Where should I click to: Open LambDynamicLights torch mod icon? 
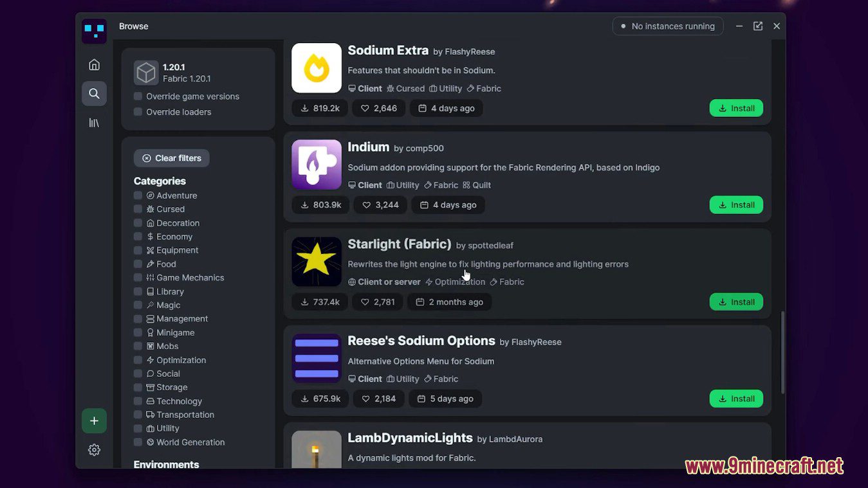point(317,449)
